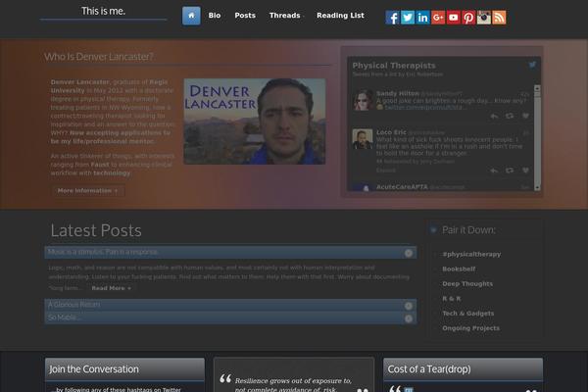Click the Expand link under Loco Eric's tweet
This screenshot has height=392, width=588.
point(386,171)
